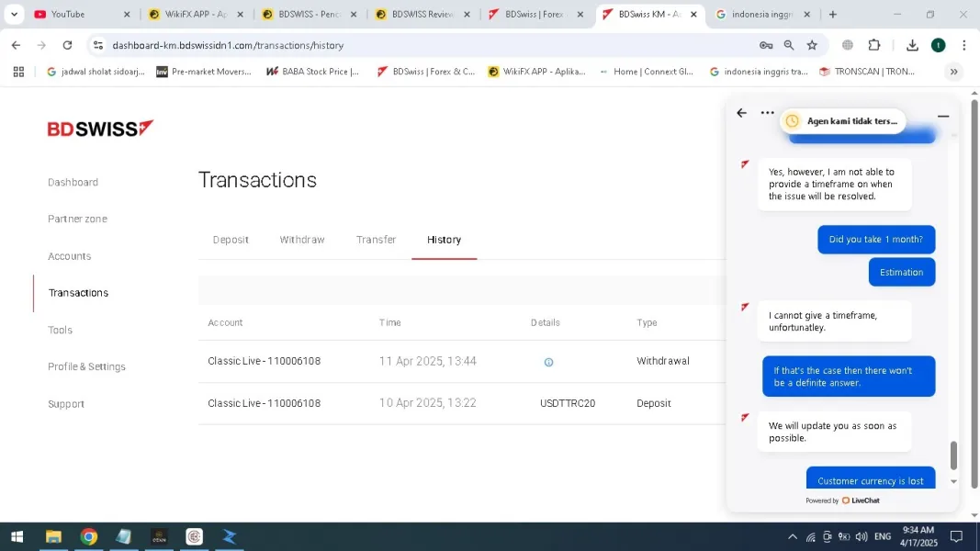This screenshot has width=980, height=551.
Task: Open the Chrome three-dot menu
Action: click(963, 45)
